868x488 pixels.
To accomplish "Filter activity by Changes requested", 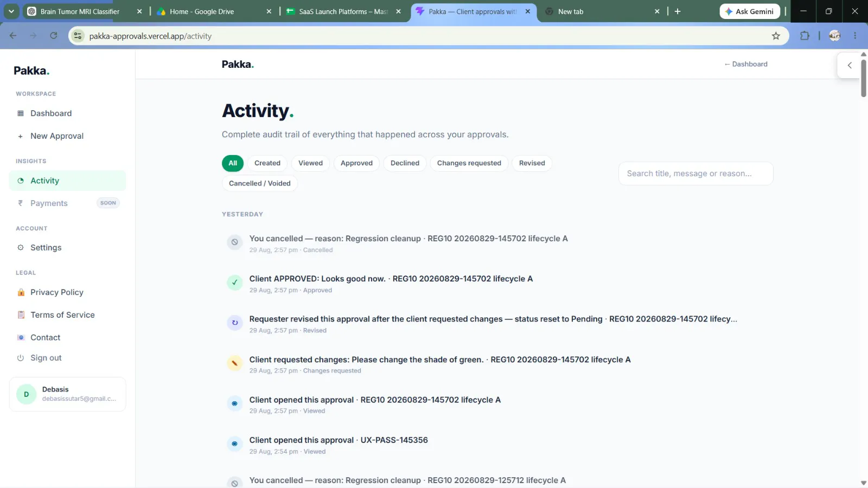I will tap(469, 163).
